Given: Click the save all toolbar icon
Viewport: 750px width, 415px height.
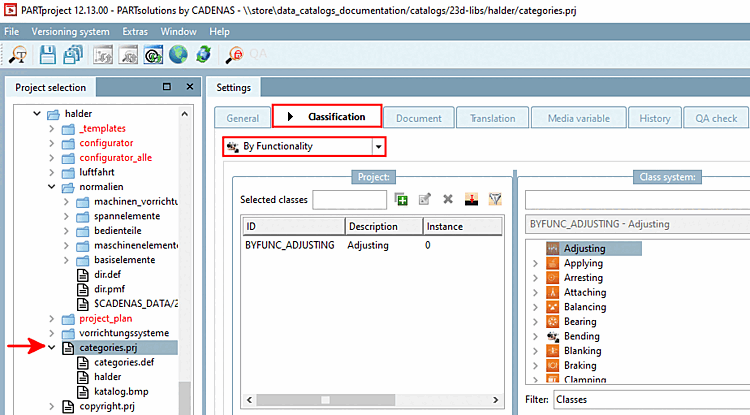Looking at the screenshot, I should coord(73,55).
